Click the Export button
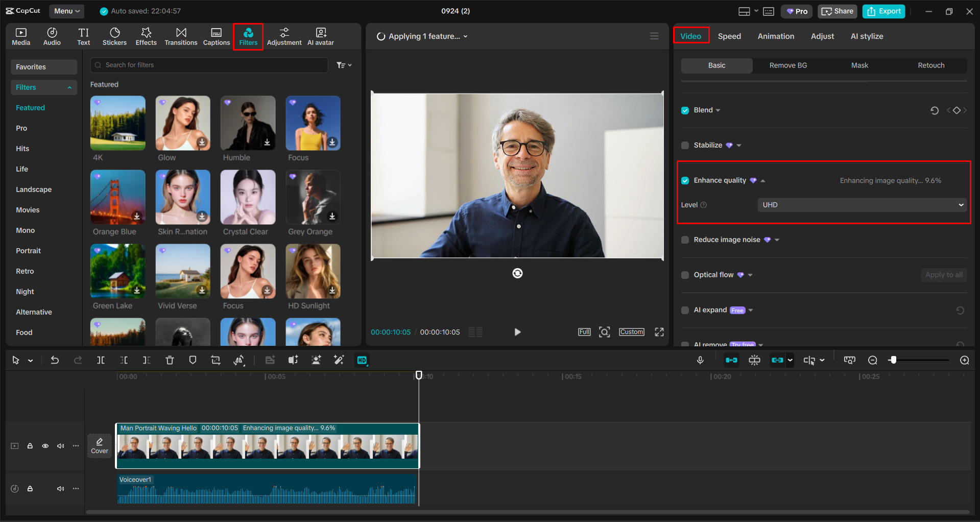The image size is (980, 522). (883, 11)
